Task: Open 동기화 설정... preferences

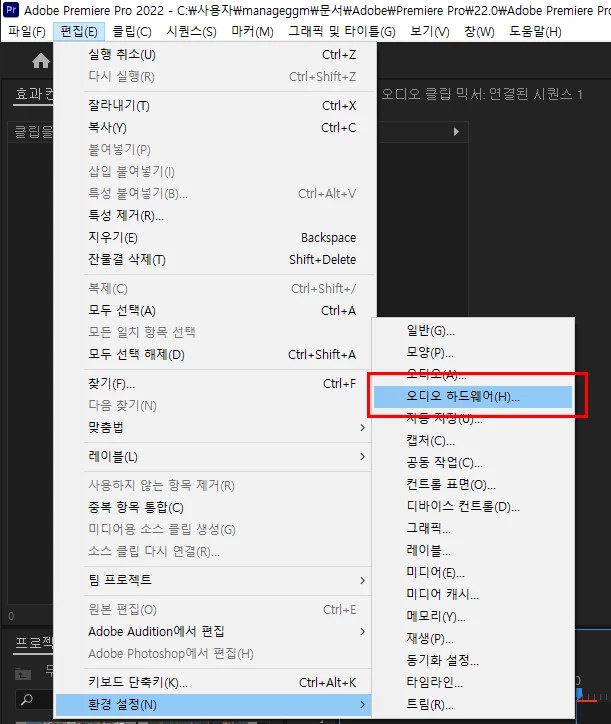Action: (473, 660)
